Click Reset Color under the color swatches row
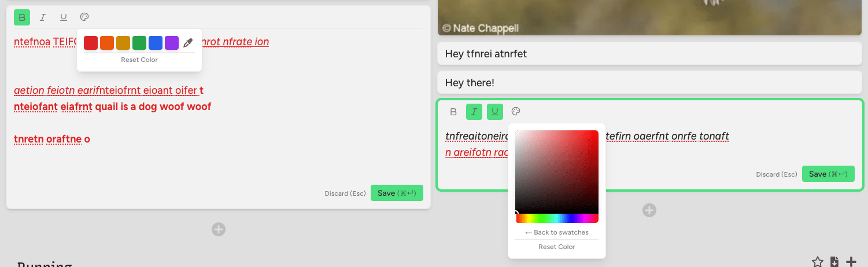 pyautogui.click(x=139, y=60)
